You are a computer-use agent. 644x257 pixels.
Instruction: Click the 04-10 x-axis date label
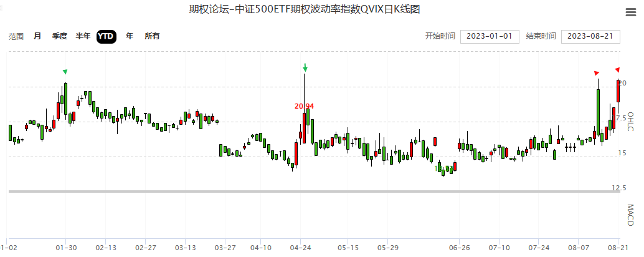click(x=261, y=248)
